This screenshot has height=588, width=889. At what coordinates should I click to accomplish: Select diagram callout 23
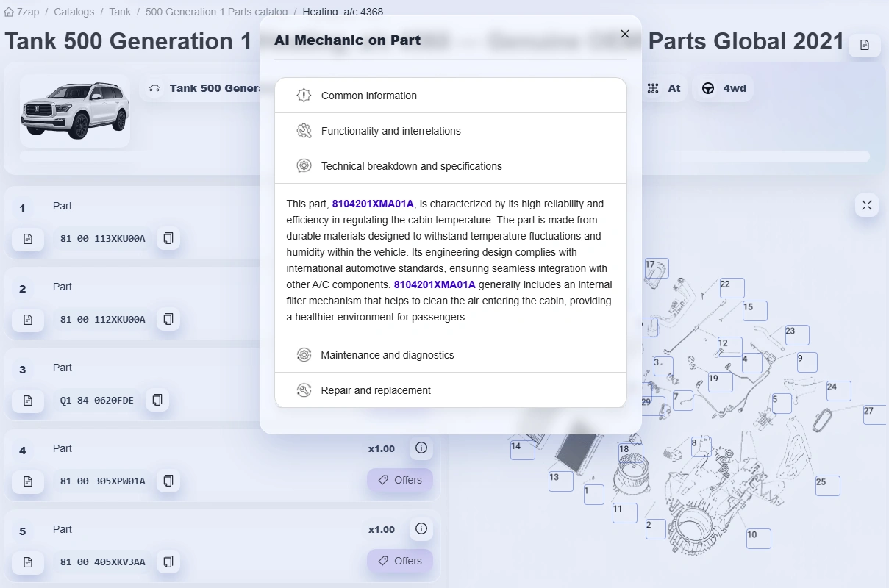(797, 335)
